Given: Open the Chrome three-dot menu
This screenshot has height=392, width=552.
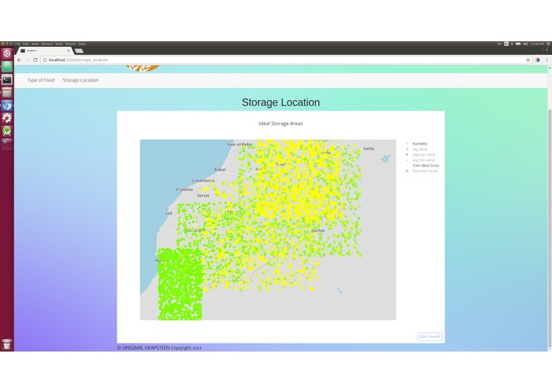Looking at the screenshot, I should (546, 60).
